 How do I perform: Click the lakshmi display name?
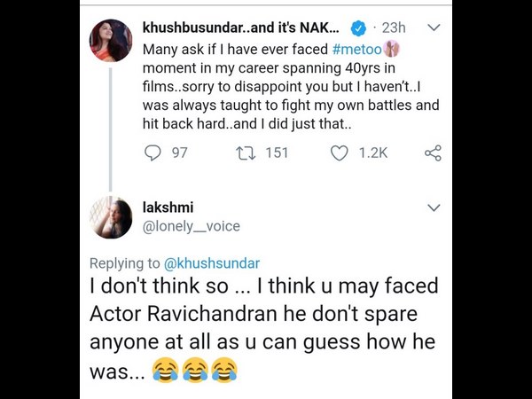tap(168, 207)
